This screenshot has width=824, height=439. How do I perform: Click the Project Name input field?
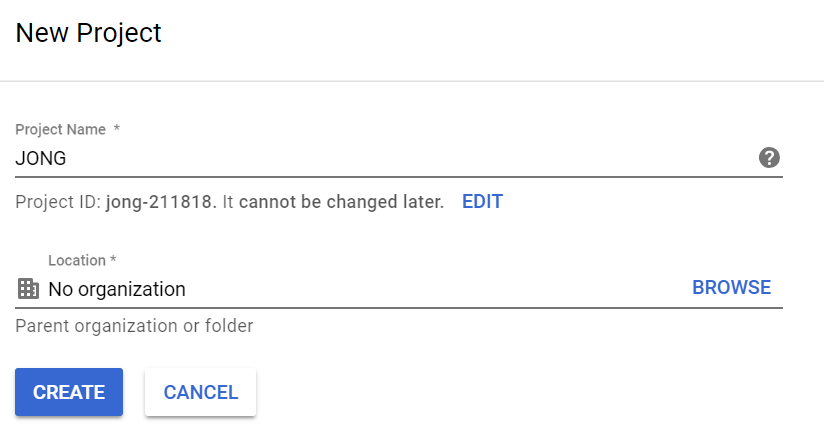380,157
